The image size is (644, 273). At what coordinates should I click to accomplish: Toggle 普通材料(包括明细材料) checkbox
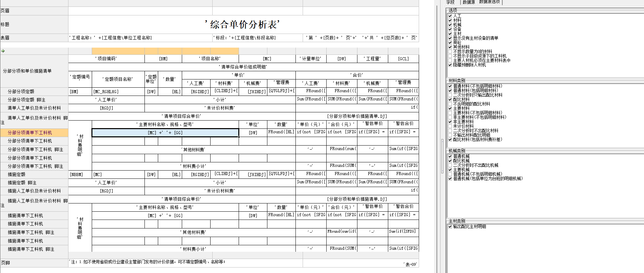click(x=450, y=90)
